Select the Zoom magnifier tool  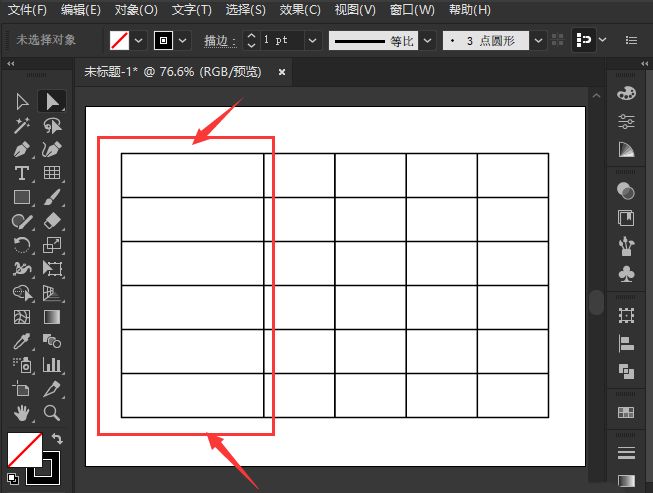click(52, 412)
